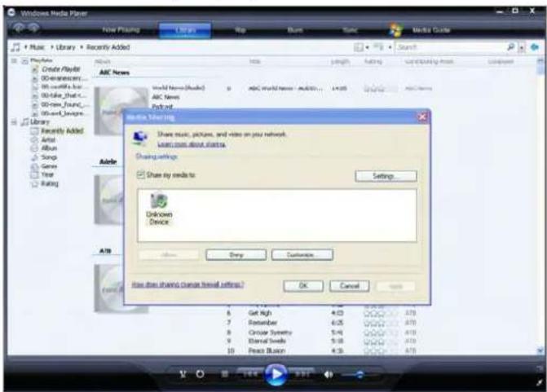The height and width of the screenshot is (392, 547).
Task: Go to the Rip tab
Action: coord(240,30)
